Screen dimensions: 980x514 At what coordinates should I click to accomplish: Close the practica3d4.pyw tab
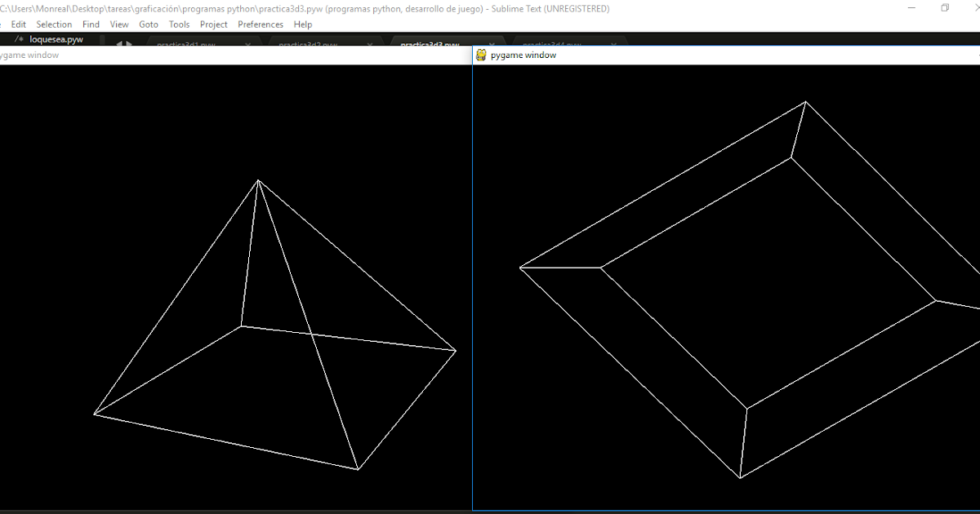(x=612, y=45)
